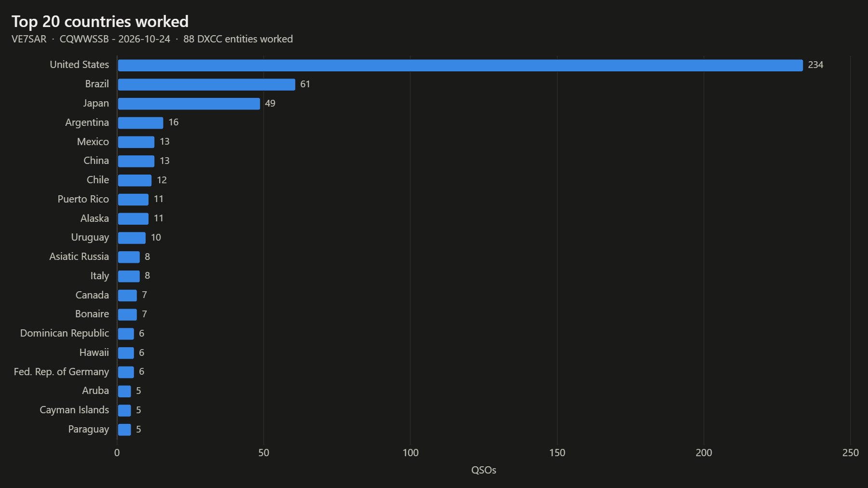Click the 'Puerto Rico' label
The height and width of the screenshot is (488, 868).
pos(83,199)
